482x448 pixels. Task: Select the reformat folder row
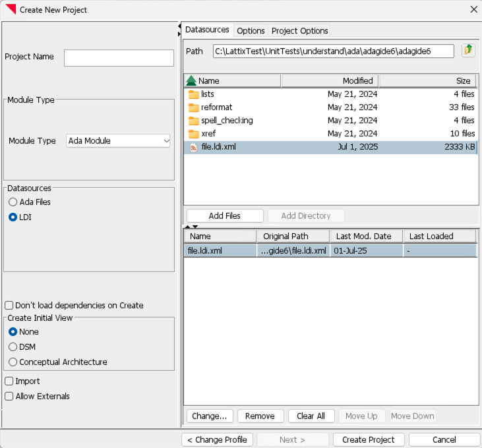pos(330,107)
